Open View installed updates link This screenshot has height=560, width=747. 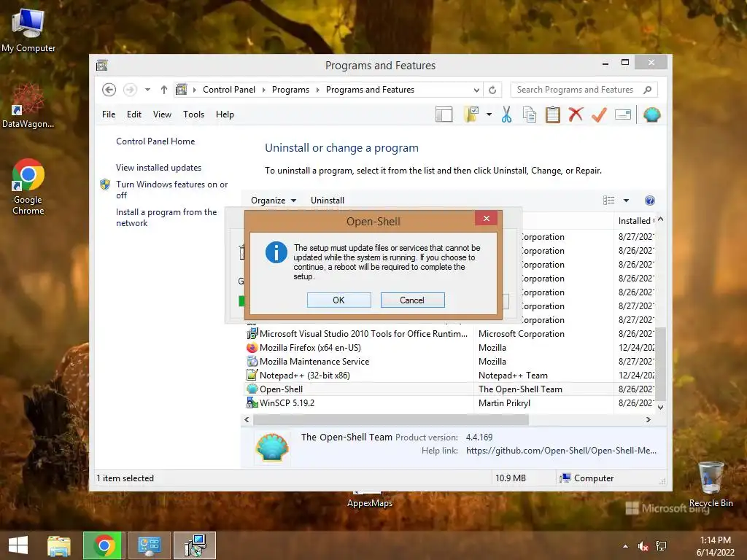tap(158, 168)
